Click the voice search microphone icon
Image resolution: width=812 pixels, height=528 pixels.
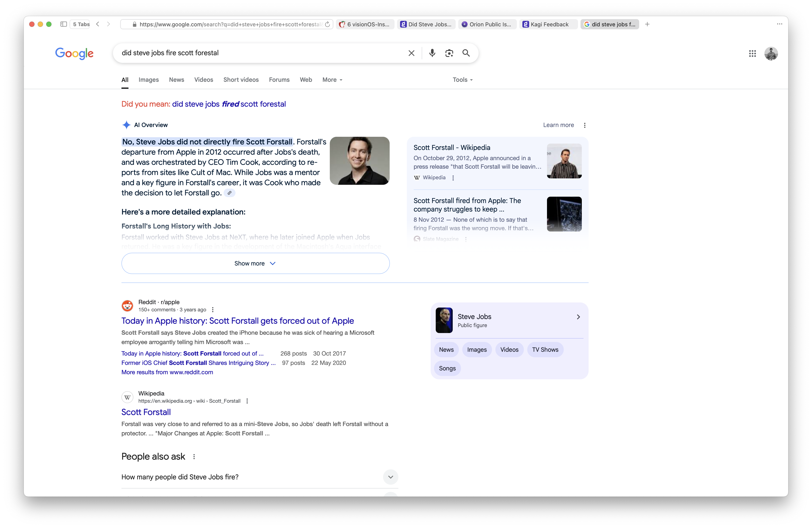coord(432,53)
